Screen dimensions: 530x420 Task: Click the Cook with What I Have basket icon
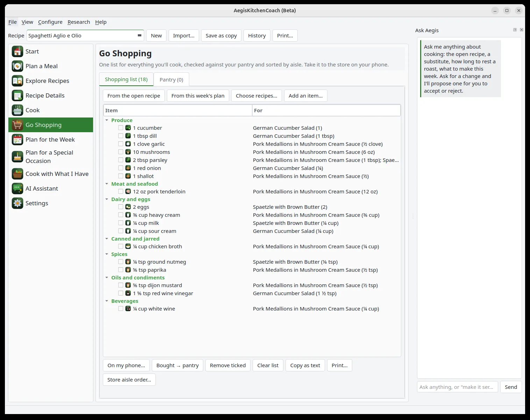(x=17, y=174)
